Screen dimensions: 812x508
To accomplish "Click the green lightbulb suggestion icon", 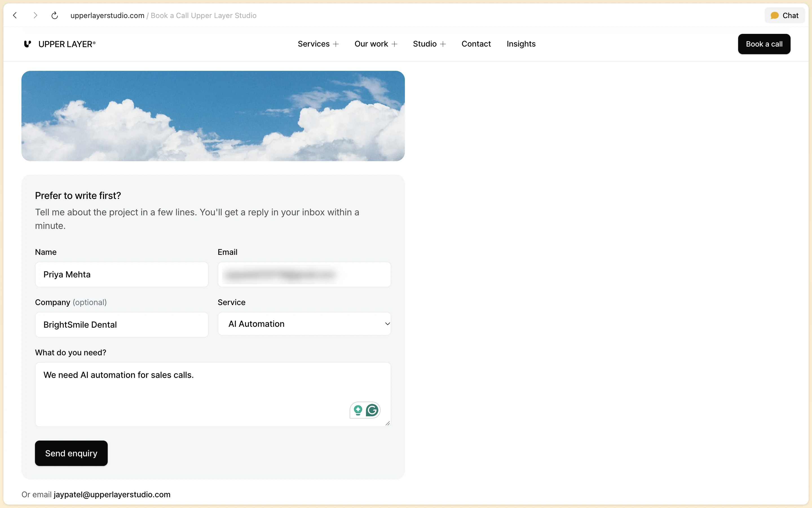I will click(x=358, y=410).
